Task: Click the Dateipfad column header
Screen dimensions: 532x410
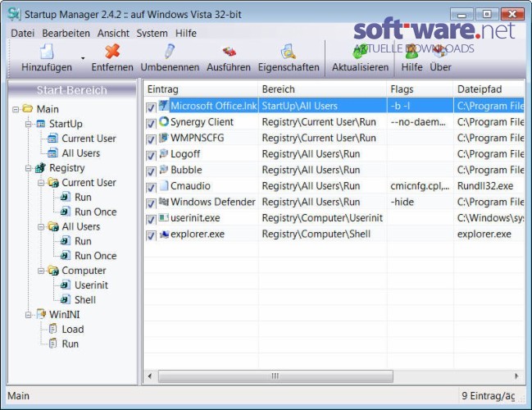Action: coord(489,89)
